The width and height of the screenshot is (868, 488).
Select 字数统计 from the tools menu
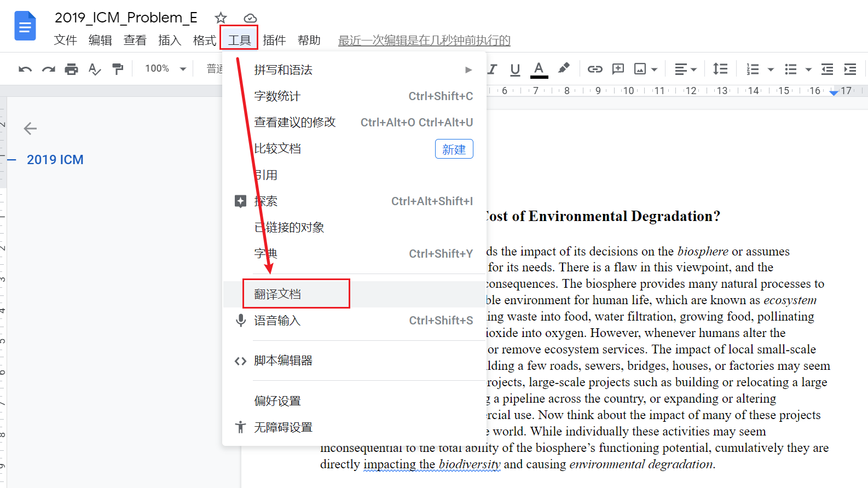point(355,96)
